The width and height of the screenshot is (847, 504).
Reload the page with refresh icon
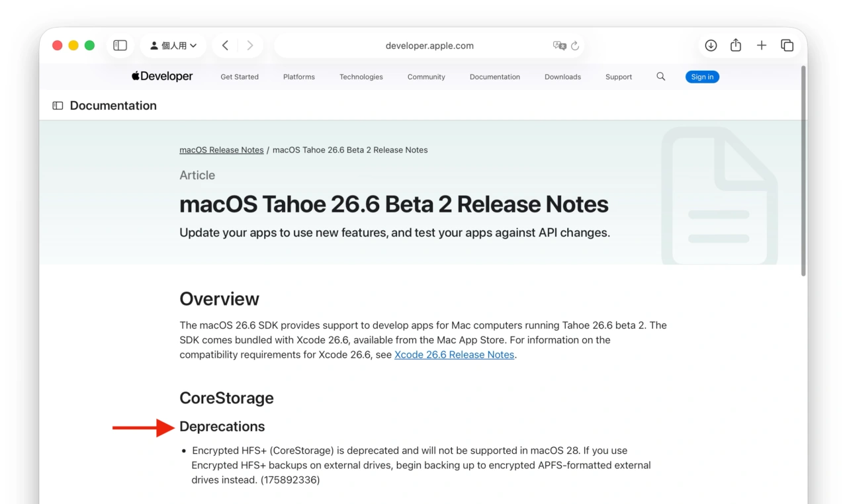(x=575, y=46)
